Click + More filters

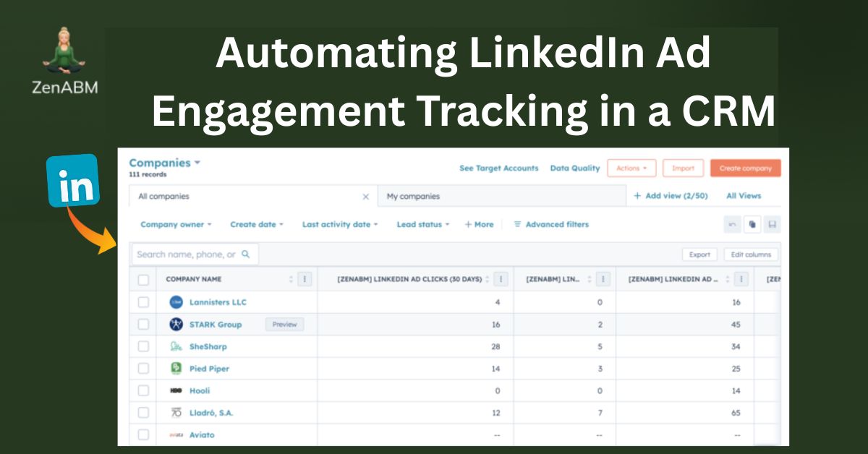[x=479, y=225]
